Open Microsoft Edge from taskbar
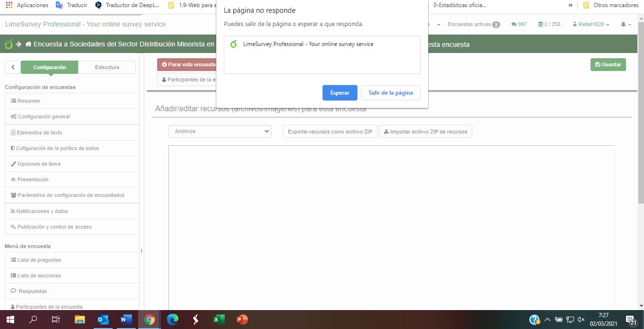Viewport: 644px width, 329px height. [x=172, y=320]
